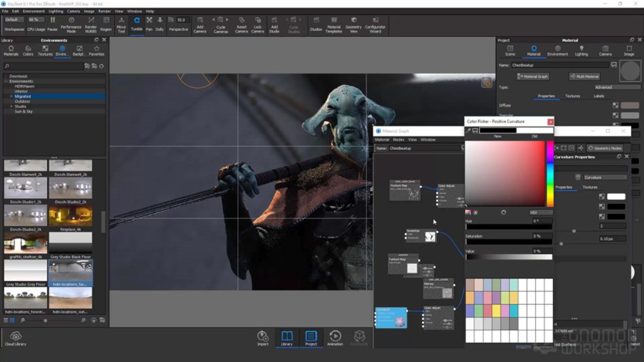Click the Import button in bottom toolbar
This screenshot has height=362, width=644.
tap(263, 338)
